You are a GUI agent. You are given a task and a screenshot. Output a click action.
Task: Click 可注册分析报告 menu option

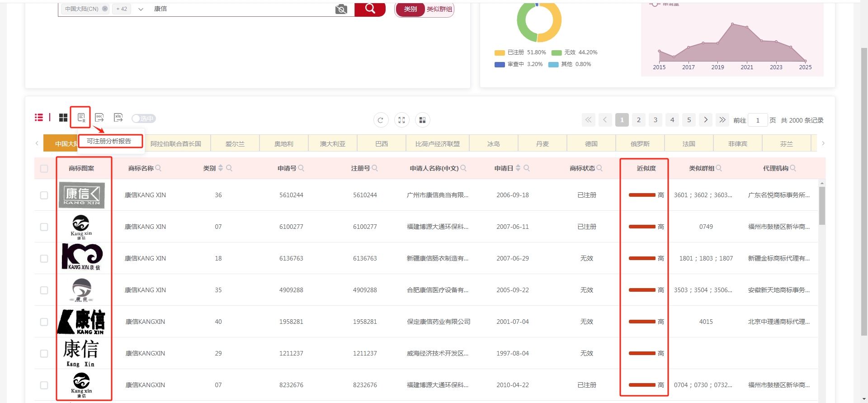[109, 141]
